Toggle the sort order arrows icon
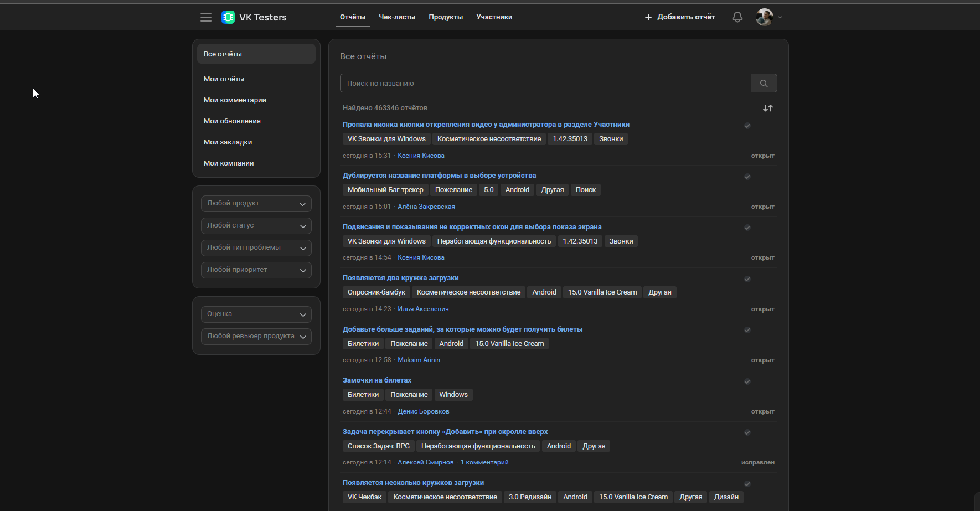This screenshot has height=511, width=980. (768, 108)
